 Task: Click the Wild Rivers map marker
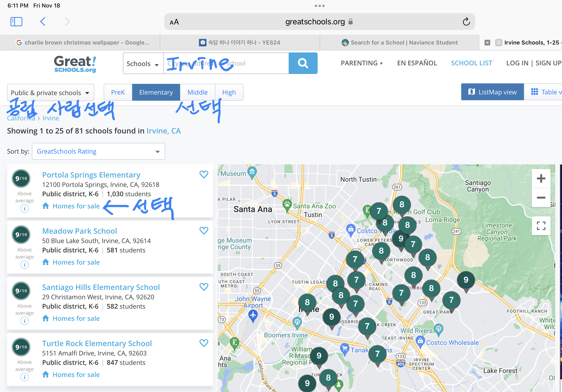point(439,329)
